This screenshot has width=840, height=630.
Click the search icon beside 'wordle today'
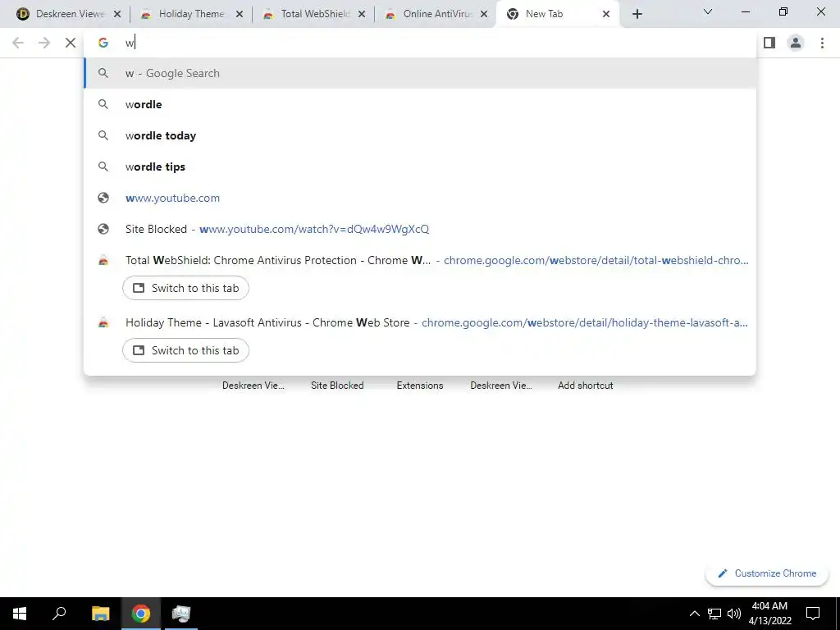tap(103, 135)
